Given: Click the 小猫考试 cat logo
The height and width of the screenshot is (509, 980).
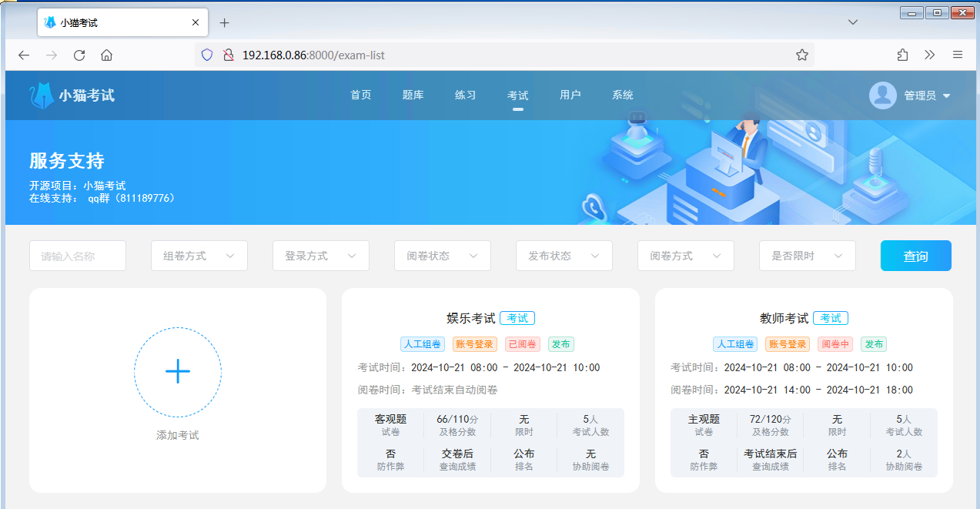Looking at the screenshot, I should (x=42, y=95).
